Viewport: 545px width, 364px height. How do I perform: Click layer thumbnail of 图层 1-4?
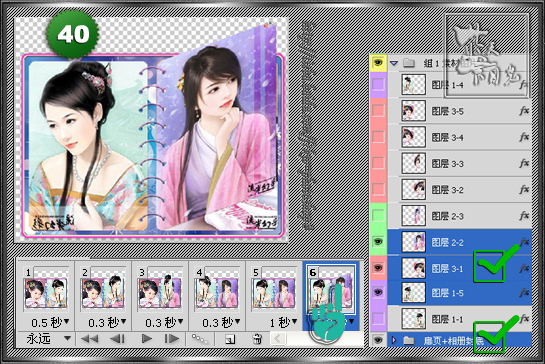[414, 84]
